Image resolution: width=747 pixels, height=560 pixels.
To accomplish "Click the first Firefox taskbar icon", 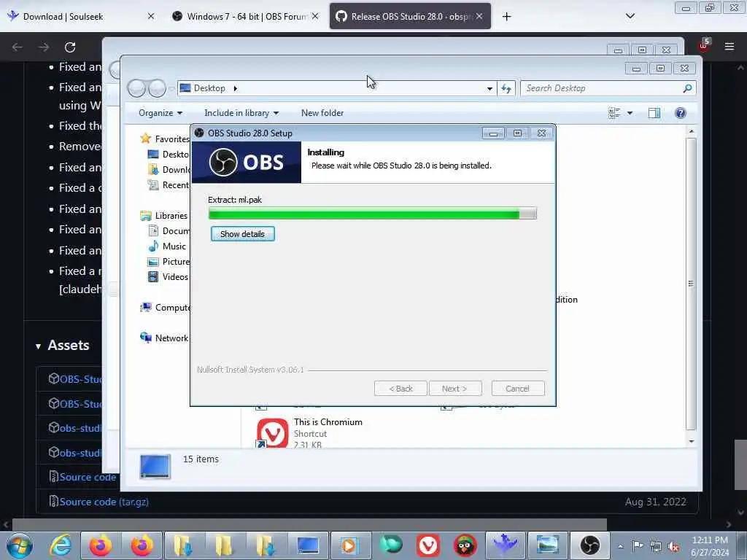I will pyautogui.click(x=101, y=545).
